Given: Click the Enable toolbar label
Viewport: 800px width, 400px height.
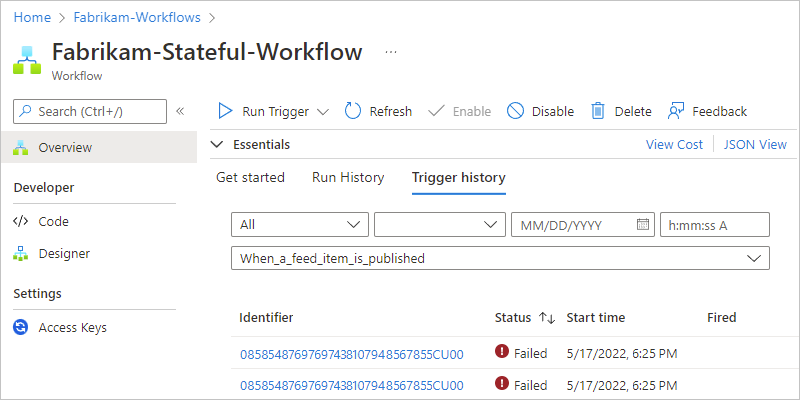Looking at the screenshot, I should tap(472, 111).
